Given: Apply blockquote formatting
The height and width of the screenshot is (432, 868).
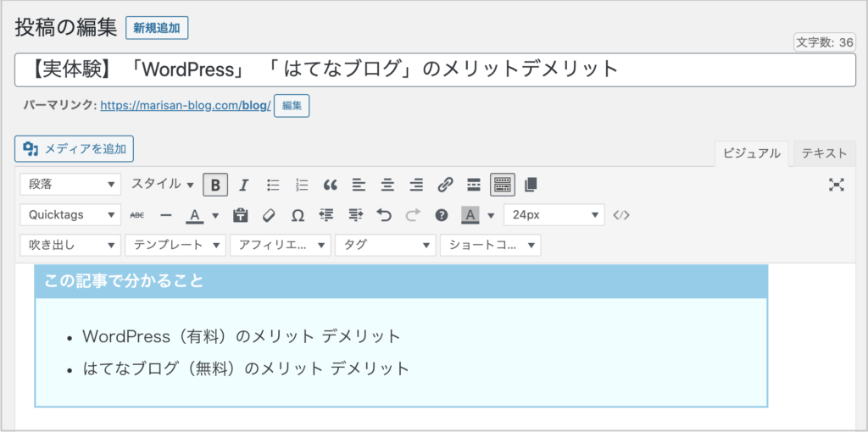Looking at the screenshot, I should (x=331, y=185).
